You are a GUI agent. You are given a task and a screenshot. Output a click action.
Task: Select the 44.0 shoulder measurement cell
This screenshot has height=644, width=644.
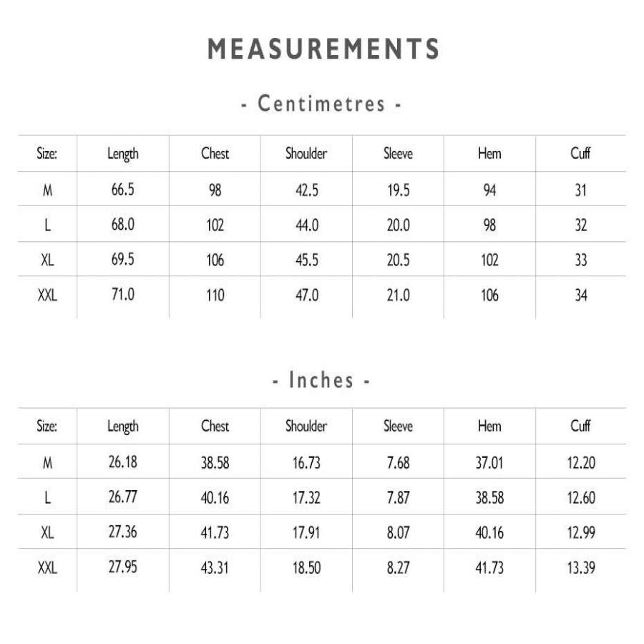[307, 225]
